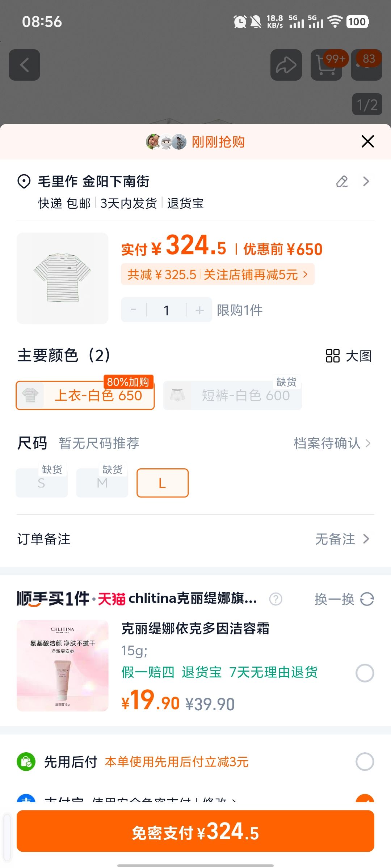
Task: Select the 上衣-白色 650 option
Action: [x=85, y=395]
